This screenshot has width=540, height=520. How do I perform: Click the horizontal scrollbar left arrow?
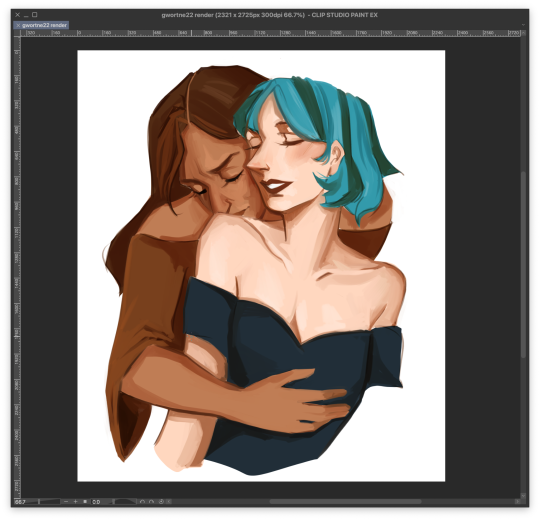(x=169, y=502)
